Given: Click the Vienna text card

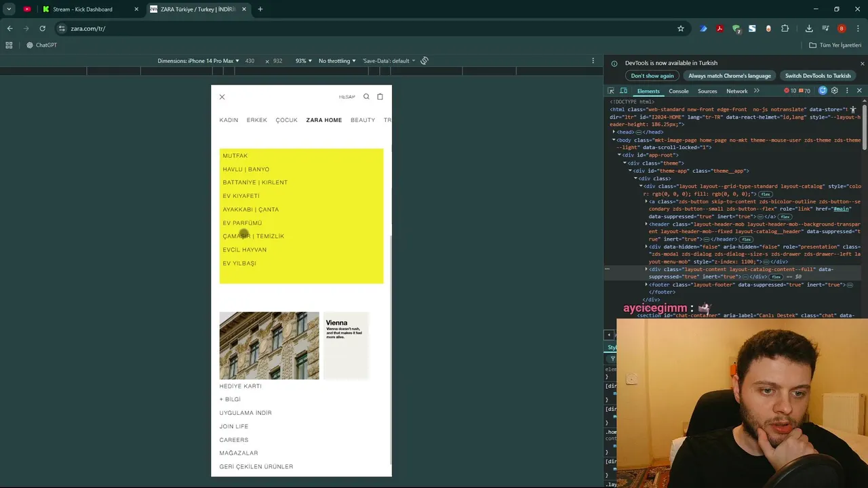Looking at the screenshot, I should coord(346,346).
